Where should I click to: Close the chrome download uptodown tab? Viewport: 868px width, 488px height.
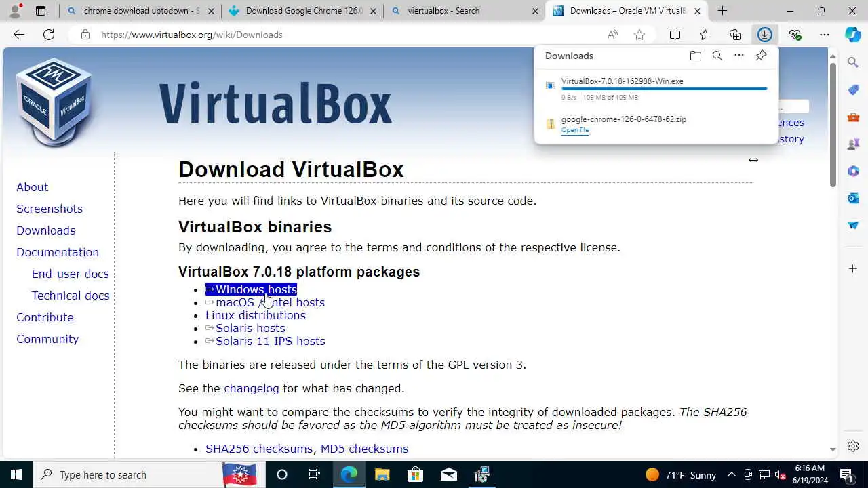pyautogui.click(x=211, y=11)
